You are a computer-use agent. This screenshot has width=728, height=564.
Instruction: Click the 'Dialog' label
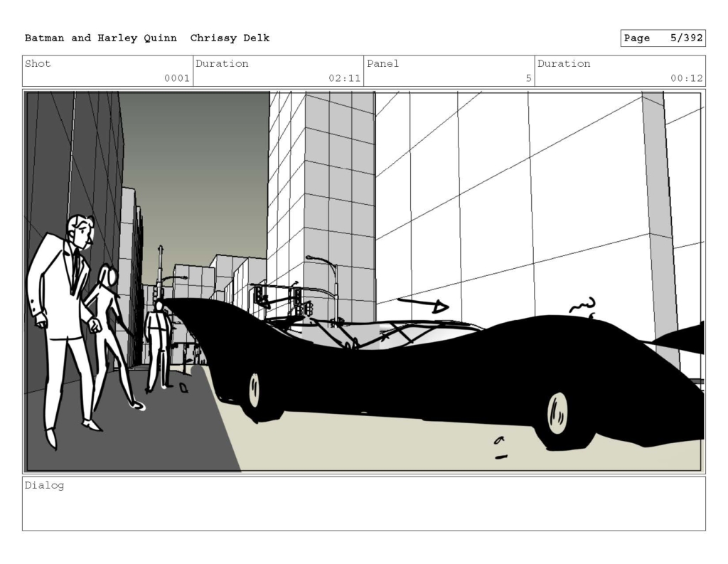(44, 486)
